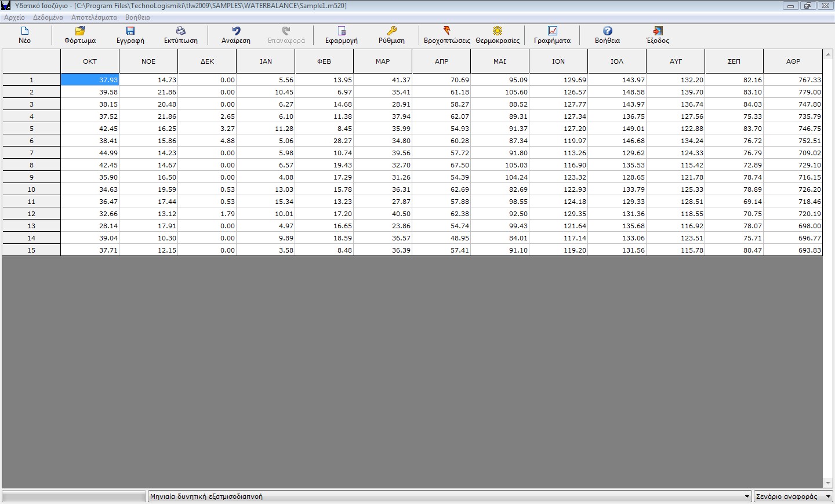Restore the window with the title bar button
835x504 pixels.
point(807,6)
